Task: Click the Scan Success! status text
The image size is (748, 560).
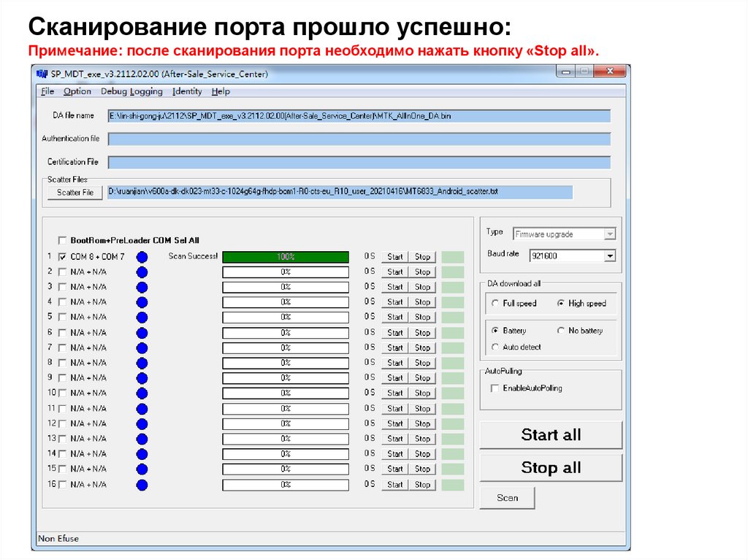Action: pyautogui.click(x=193, y=256)
